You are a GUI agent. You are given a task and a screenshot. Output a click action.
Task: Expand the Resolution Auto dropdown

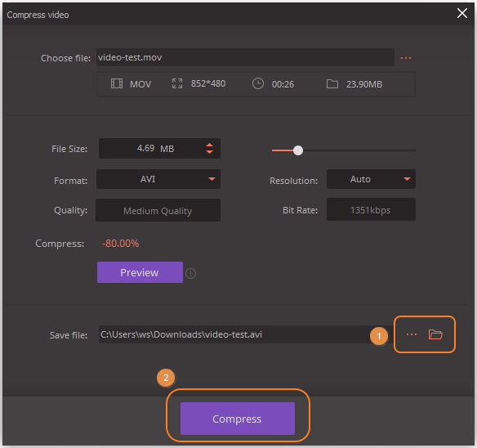coord(371,179)
